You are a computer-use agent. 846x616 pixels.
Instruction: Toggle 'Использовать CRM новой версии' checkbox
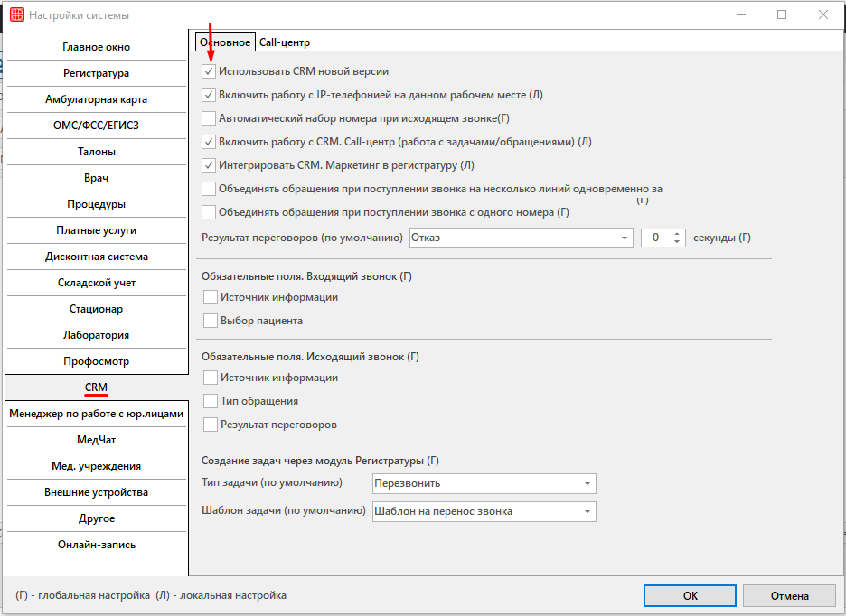point(209,71)
